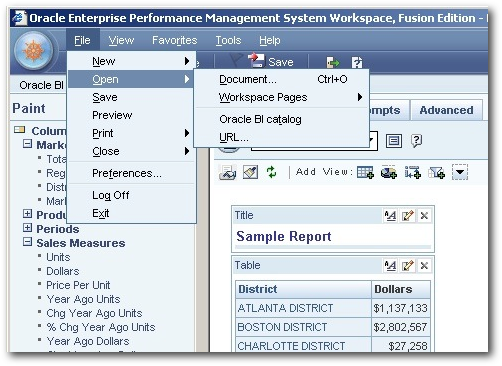Expand the New submenu arrow
This screenshot has width=502, height=366.
pos(187,61)
